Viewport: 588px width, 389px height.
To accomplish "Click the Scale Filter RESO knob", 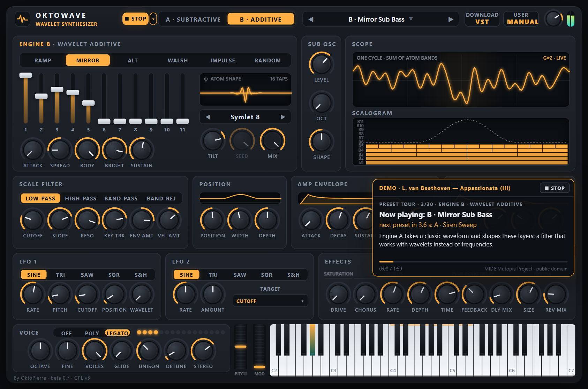I will tap(87, 220).
